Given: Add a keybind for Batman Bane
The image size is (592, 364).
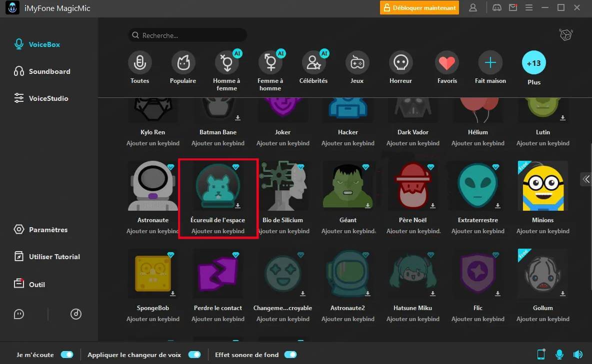Looking at the screenshot, I should [x=218, y=143].
